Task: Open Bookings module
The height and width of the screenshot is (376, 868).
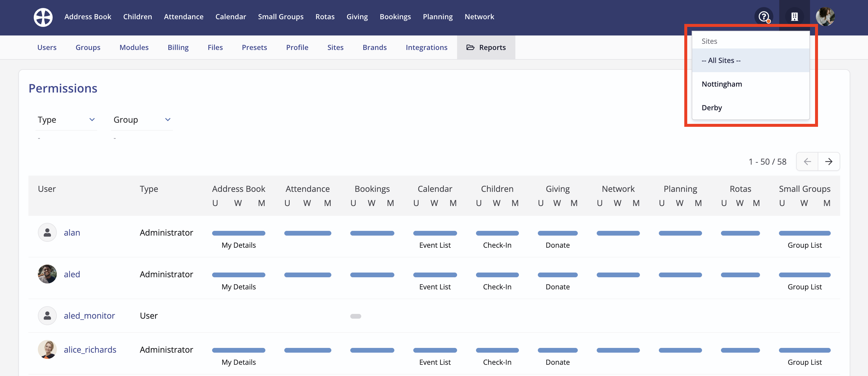Action: pyautogui.click(x=395, y=17)
